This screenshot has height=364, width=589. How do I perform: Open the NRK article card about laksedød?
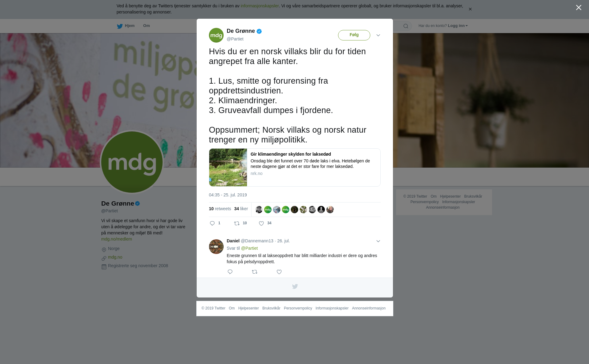pos(295,167)
